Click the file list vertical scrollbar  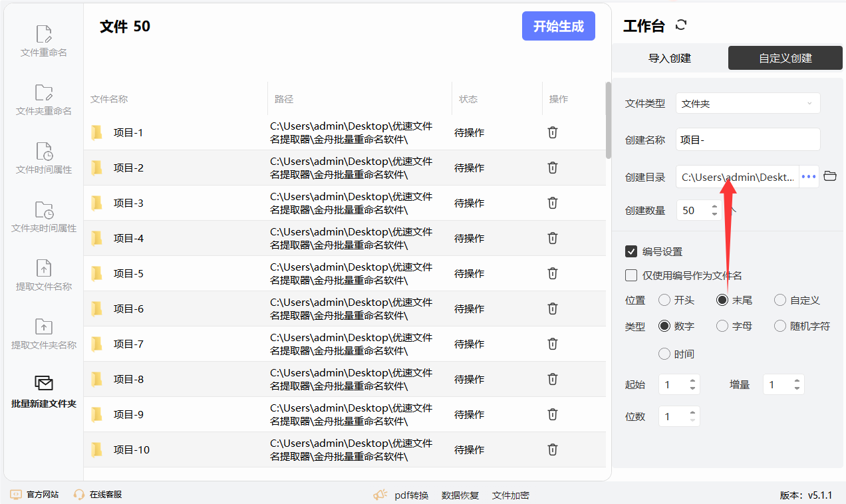pos(608,120)
